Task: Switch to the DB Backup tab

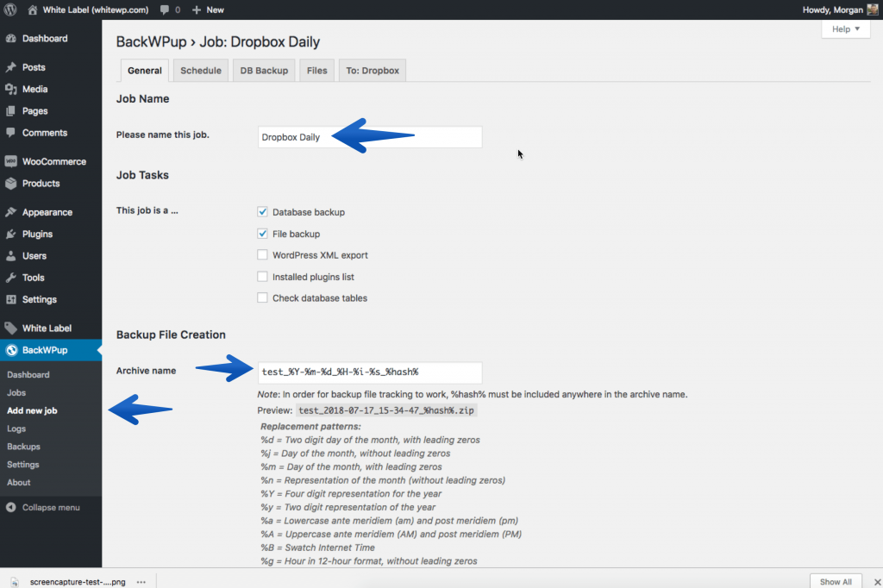Action: tap(264, 71)
